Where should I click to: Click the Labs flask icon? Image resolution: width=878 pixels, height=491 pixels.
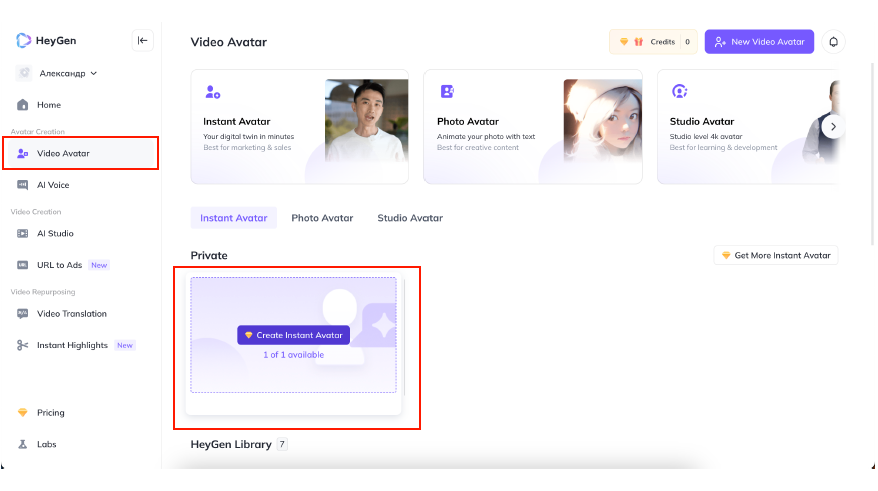[x=22, y=445]
